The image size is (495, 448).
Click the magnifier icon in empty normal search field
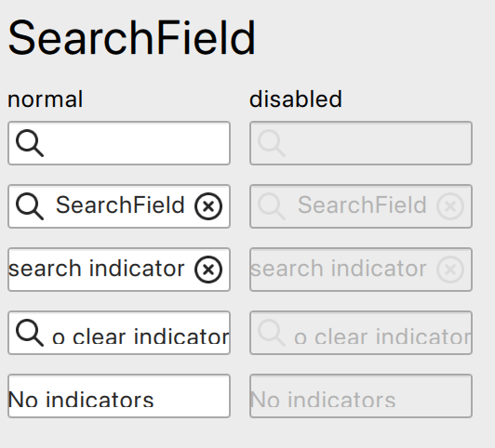tap(30, 143)
